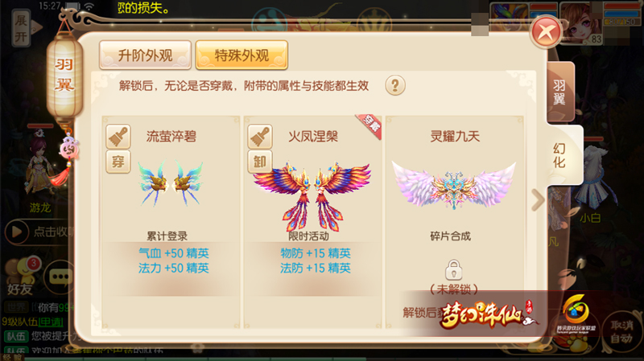Click the brush icon on 流萤淬碧 card
The height and width of the screenshot is (361, 644).
coord(118,136)
